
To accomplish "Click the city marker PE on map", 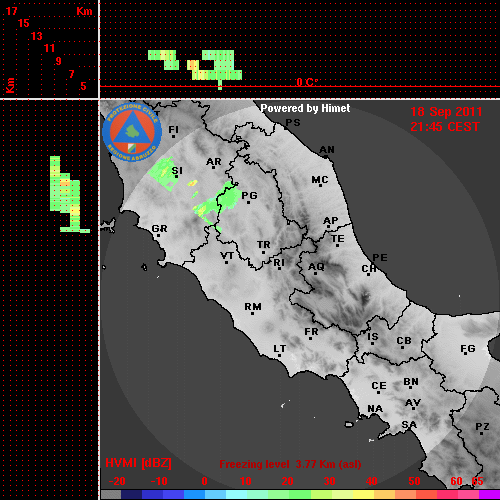I will click(x=380, y=258).
